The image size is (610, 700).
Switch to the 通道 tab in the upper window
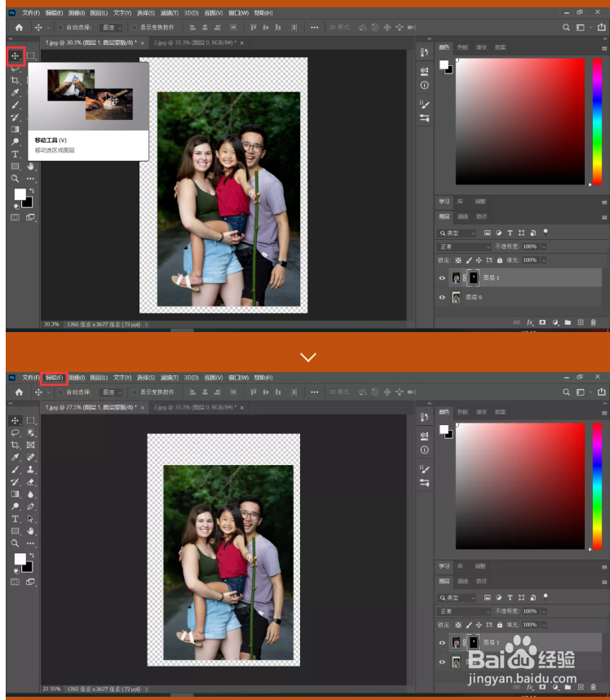(x=462, y=216)
